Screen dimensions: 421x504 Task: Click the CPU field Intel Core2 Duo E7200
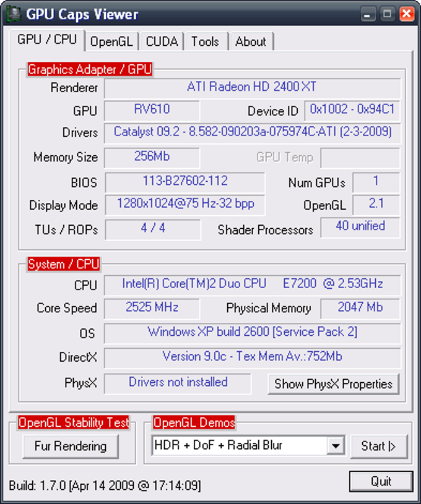click(x=253, y=285)
